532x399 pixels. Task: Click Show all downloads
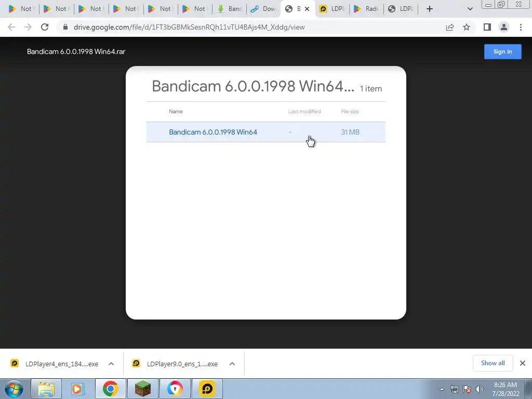coord(493,363)
